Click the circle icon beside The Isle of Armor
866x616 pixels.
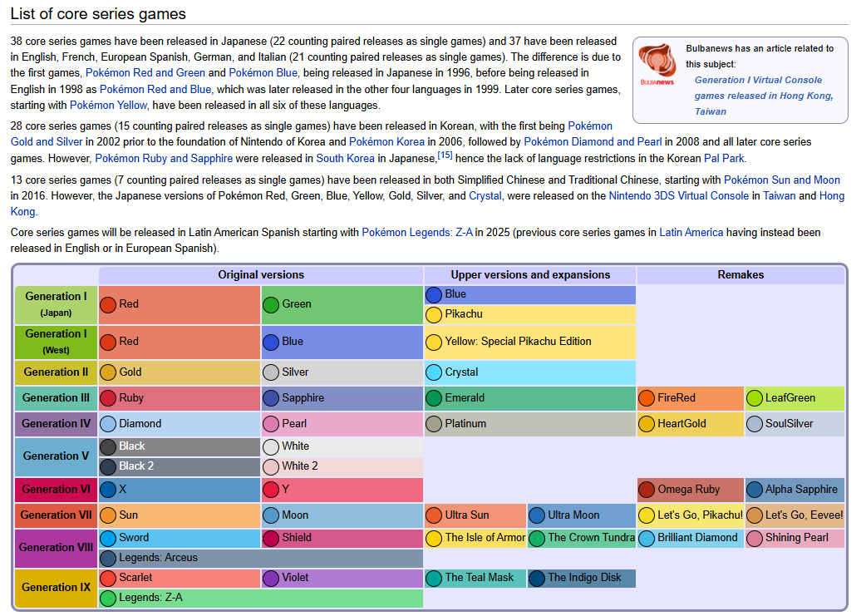(x=434, y=539)
